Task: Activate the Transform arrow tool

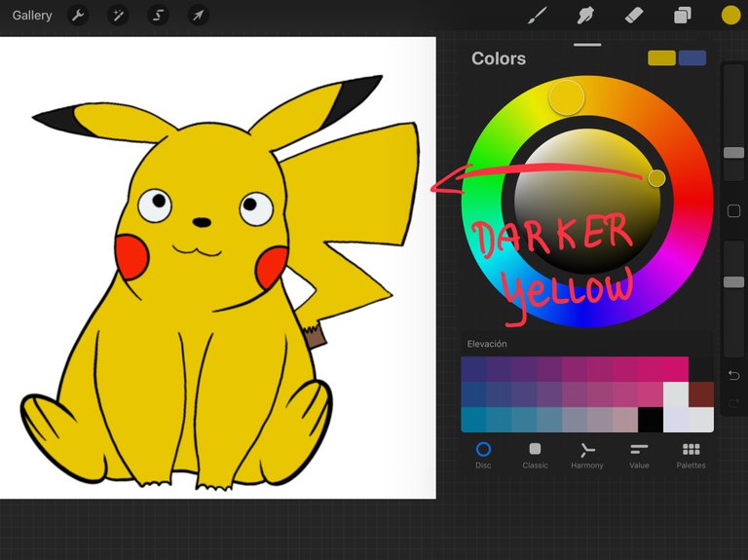Action: [x=198, y=16]
